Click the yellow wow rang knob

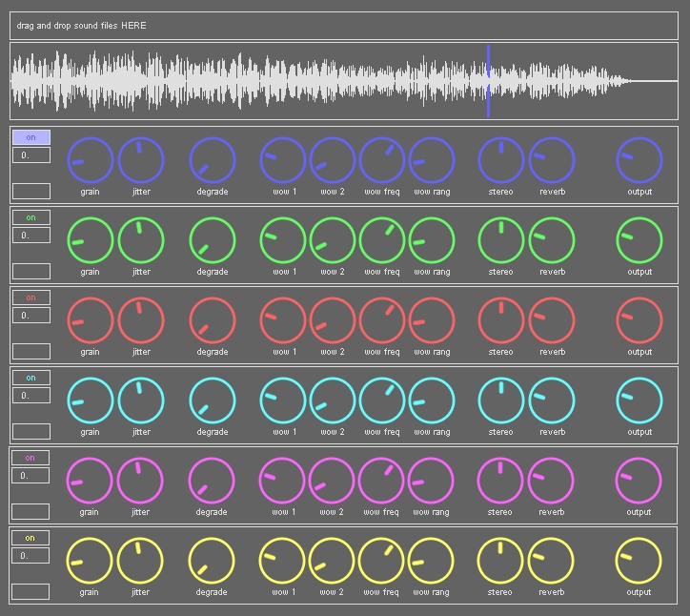click(x=431, y=561)
